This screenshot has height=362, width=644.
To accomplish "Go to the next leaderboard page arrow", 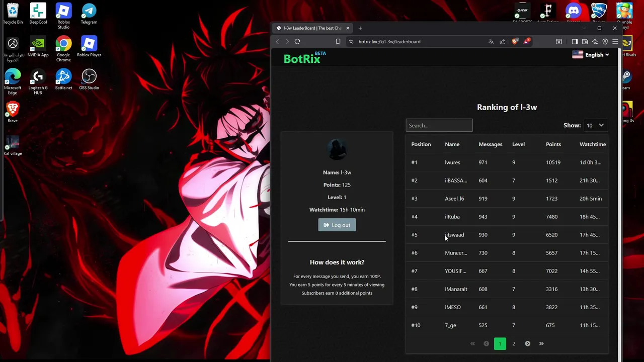I will pyautogui.click(x=528, y=343).
